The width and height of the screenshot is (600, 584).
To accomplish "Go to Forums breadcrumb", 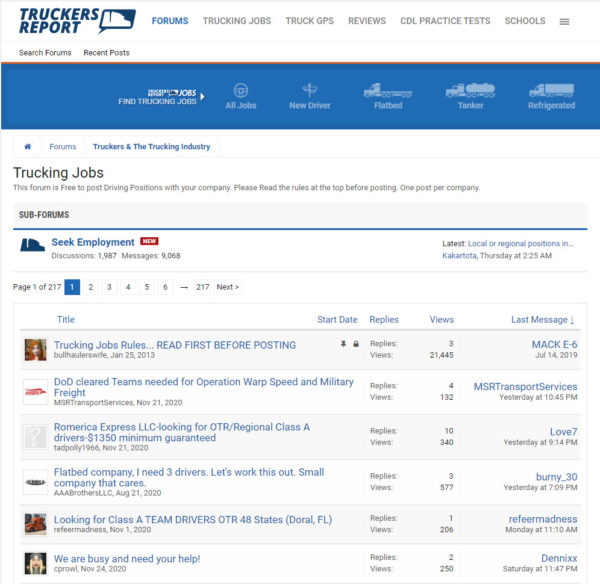I will click(x=63, y=147).
